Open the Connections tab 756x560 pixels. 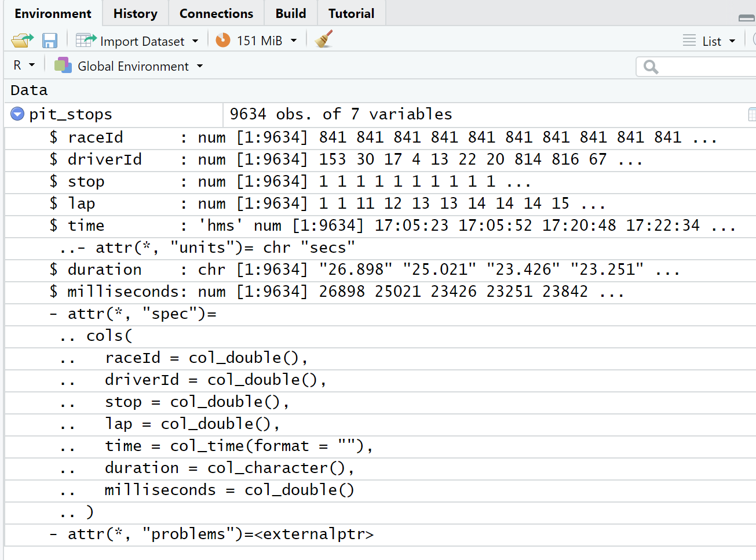(216, 13)
